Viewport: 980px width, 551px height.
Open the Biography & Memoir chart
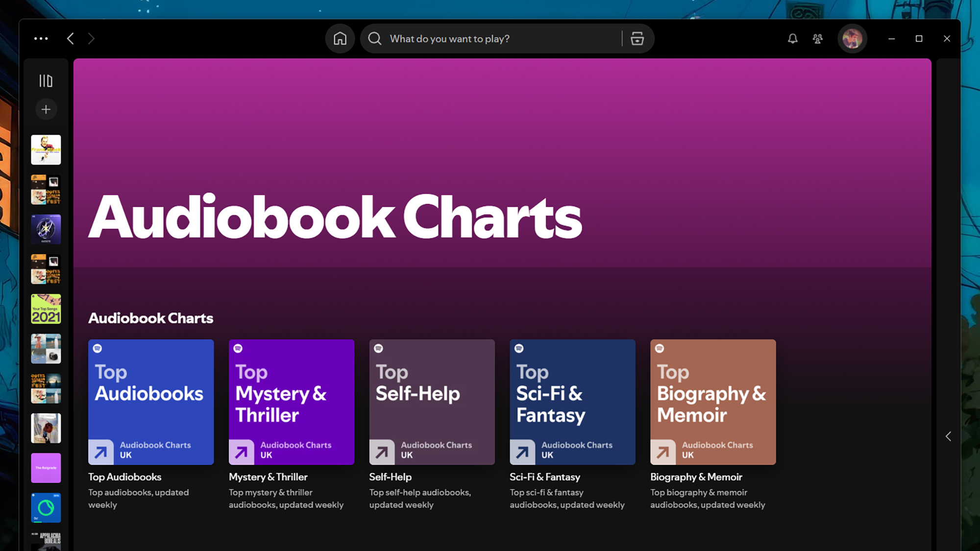(712, 402)
